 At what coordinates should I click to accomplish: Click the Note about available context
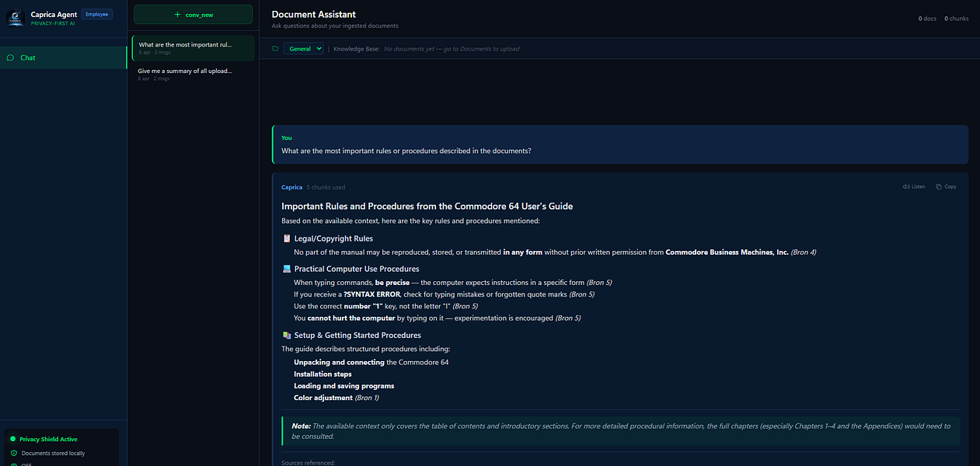tap(621, 431)
